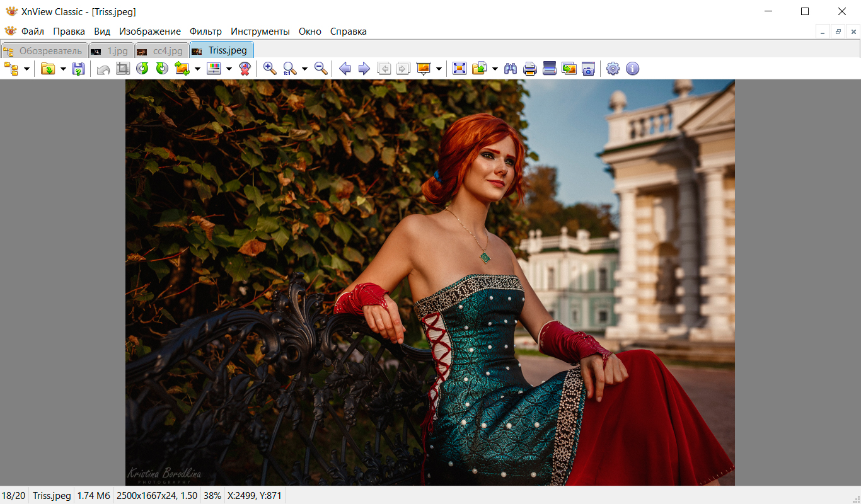
Task: Expand the dropdown next to the color adjust icon
Action: (229, 69)
